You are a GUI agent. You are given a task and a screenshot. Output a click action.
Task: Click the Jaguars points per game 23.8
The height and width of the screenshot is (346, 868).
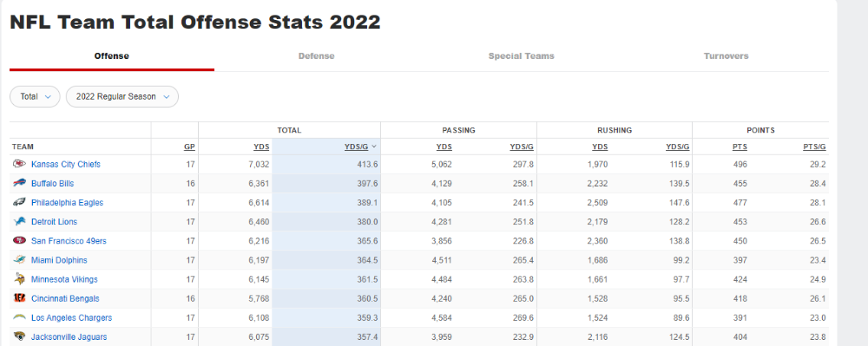[818, 336]
